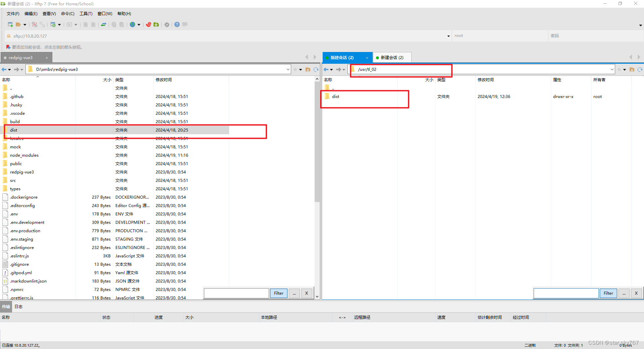Viewport: 644px width, 349px height.
Task: Click the remote pane home folder icon
Action: tap(632, 69)
